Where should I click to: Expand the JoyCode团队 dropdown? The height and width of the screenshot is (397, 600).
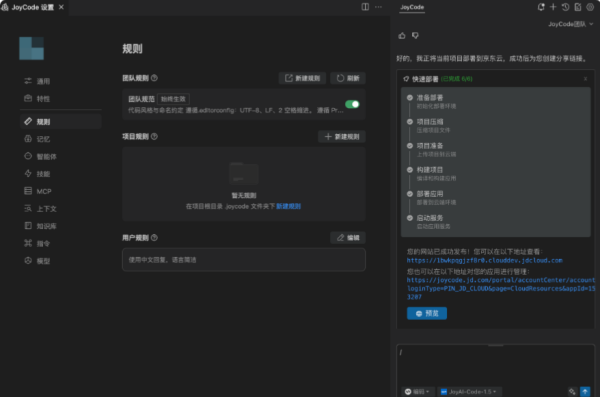click(571, 24)
